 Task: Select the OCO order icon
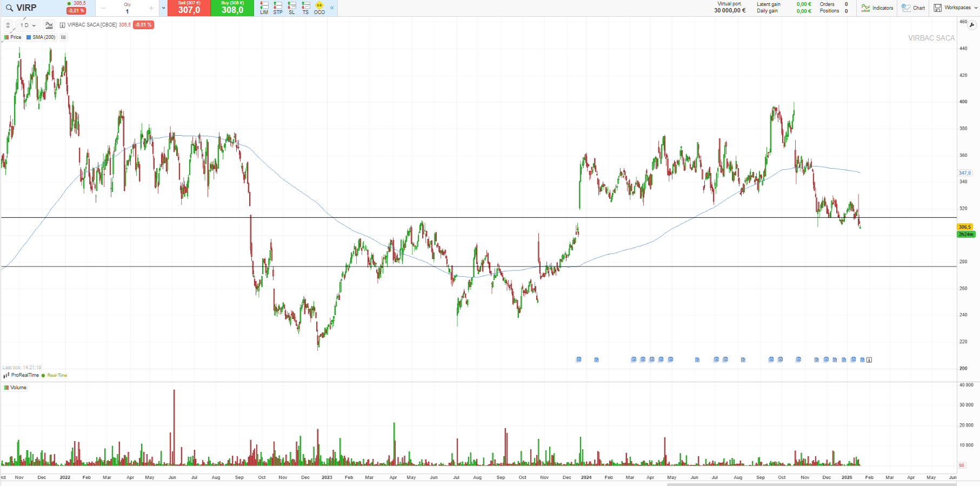pyautogui.click(x=319, y=8)
